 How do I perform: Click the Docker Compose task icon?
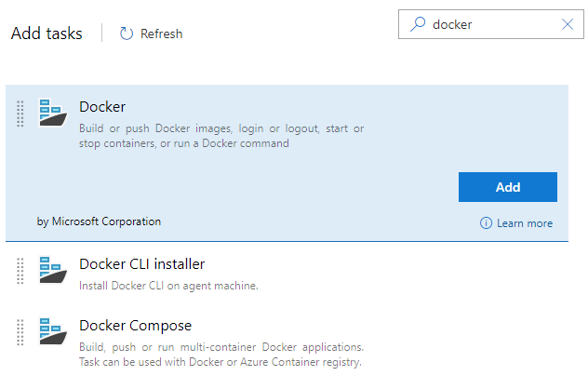[x=52, y=331]
